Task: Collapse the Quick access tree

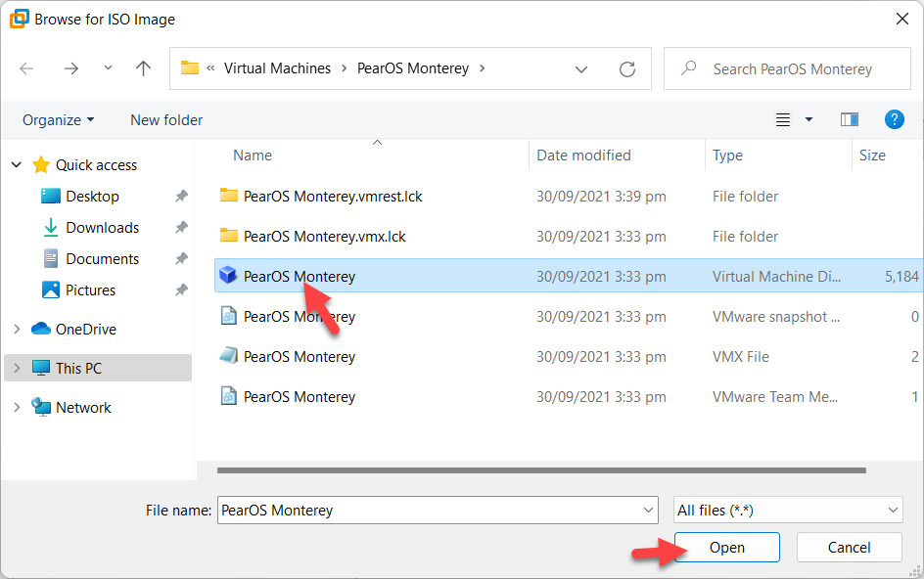Action: (x=17, y=165)
